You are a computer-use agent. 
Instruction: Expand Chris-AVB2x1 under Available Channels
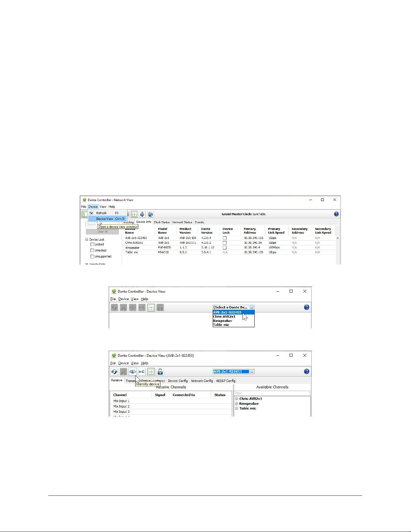pos(237,399)
